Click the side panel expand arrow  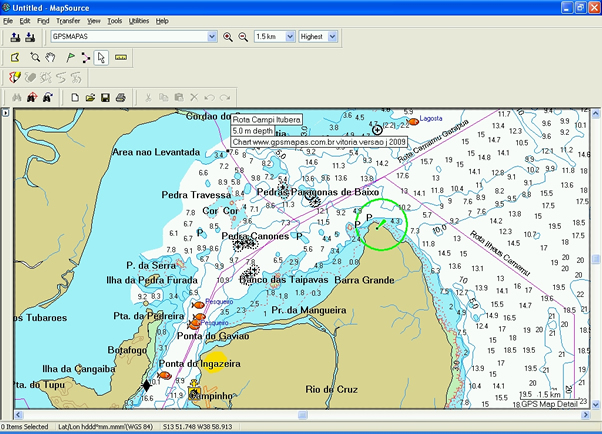pyautogui.click(x=6, y=113)
